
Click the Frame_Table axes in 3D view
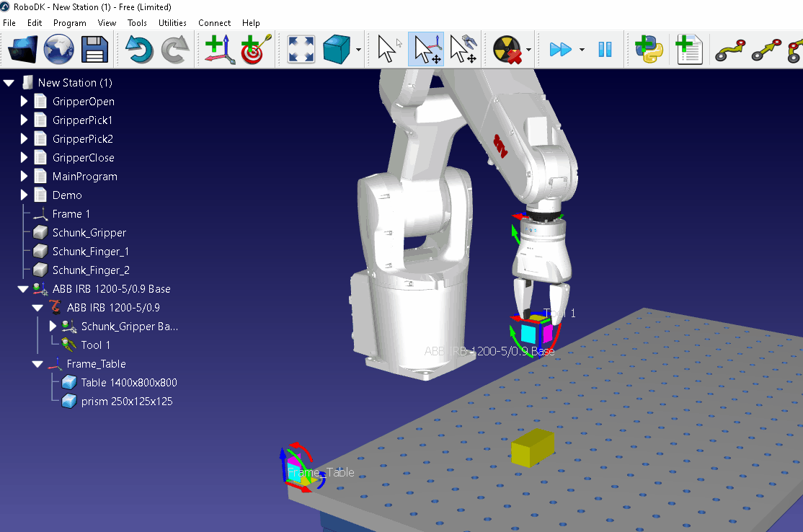302,468
